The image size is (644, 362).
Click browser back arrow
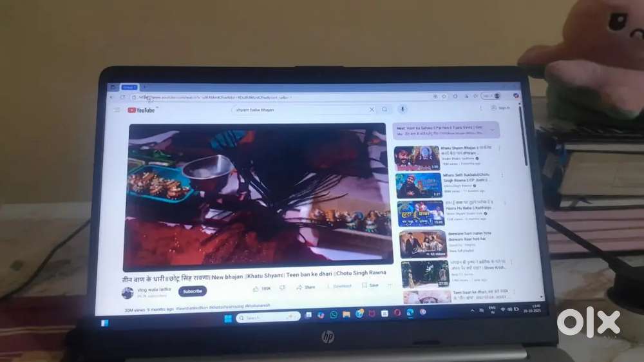pyautogui.click(x=111, y=97)
